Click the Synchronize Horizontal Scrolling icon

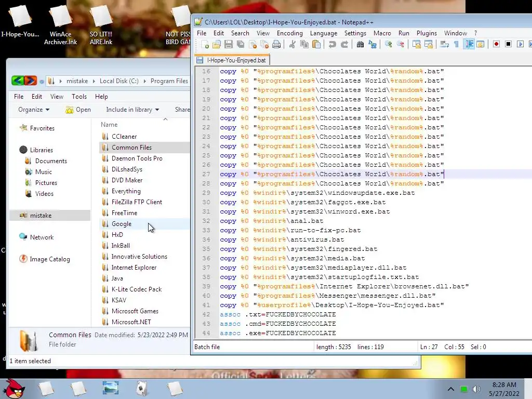click(429, 45)
